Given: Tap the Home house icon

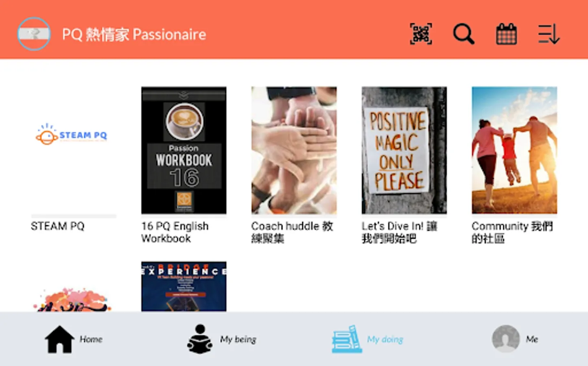Looking at the screenshot, I should (x=59, y=339).
